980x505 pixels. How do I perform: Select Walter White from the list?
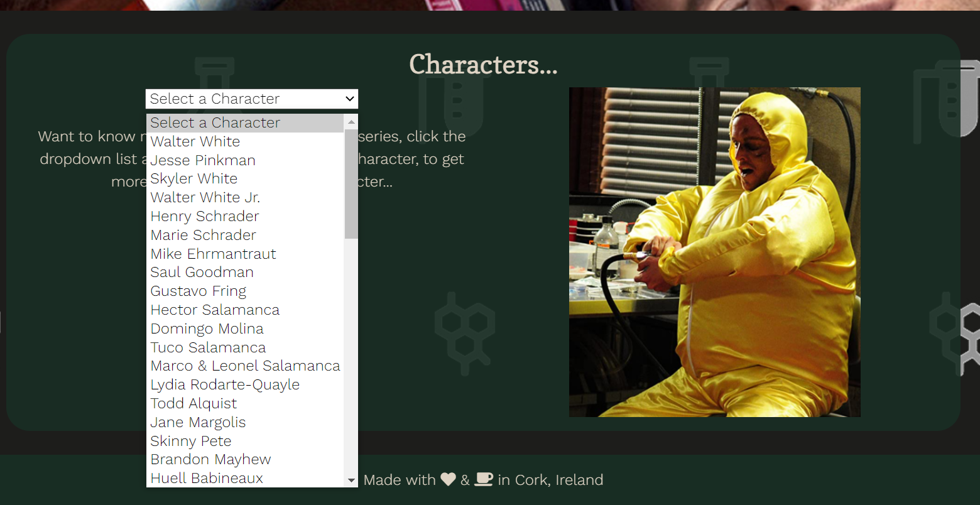click(246, 142)
